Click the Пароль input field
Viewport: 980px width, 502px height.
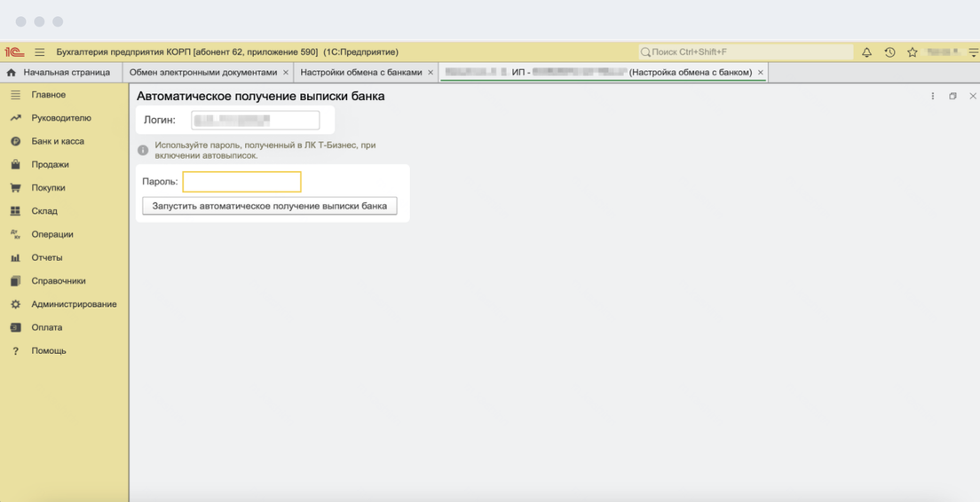point(241,182)
